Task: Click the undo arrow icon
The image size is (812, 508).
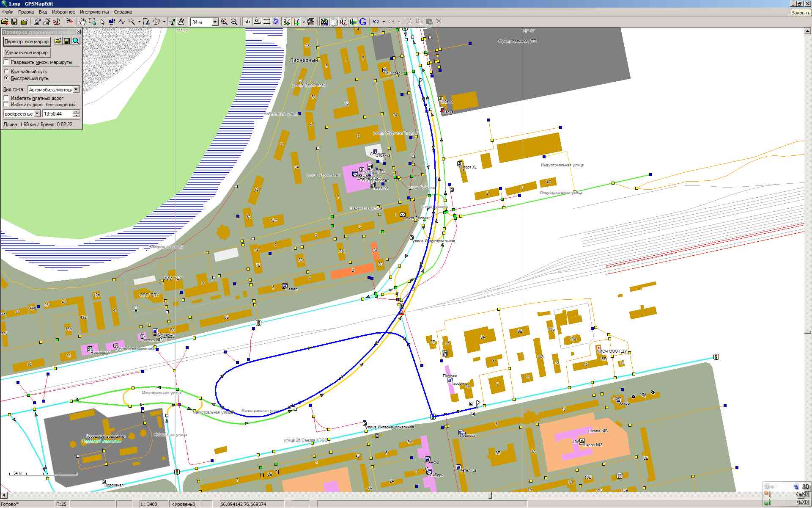Action: coord(376,22)
